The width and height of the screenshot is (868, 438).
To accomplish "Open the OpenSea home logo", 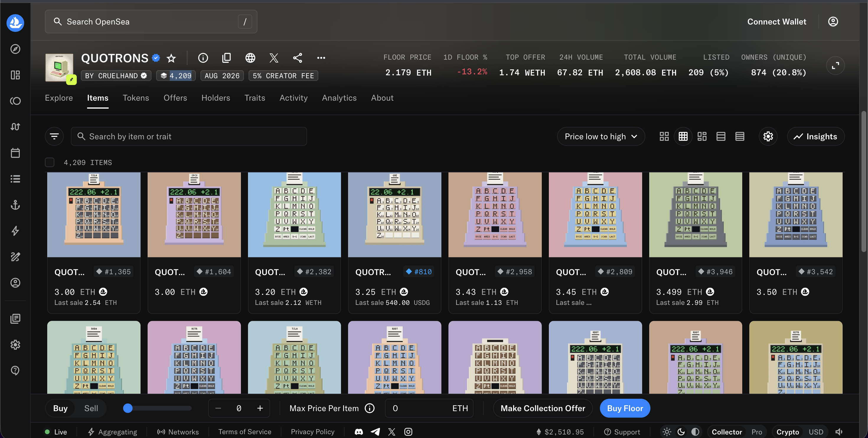I will (x=15, y=23).
